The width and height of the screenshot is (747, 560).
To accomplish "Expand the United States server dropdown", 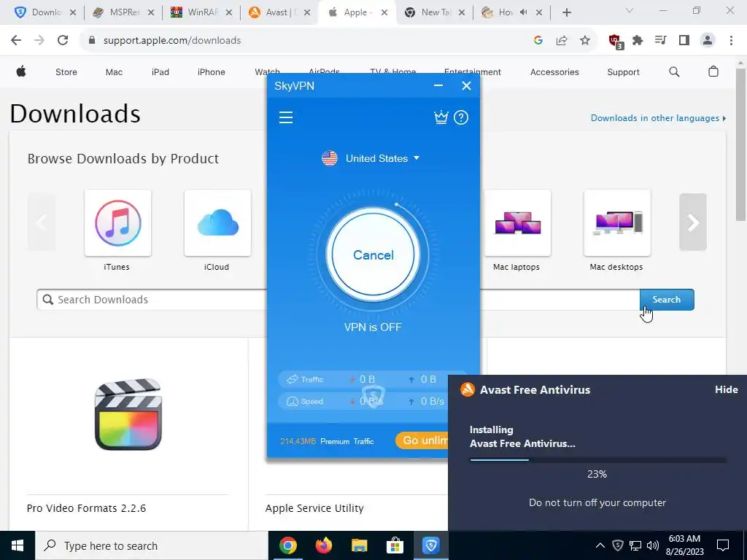I will tap(417, 157).
